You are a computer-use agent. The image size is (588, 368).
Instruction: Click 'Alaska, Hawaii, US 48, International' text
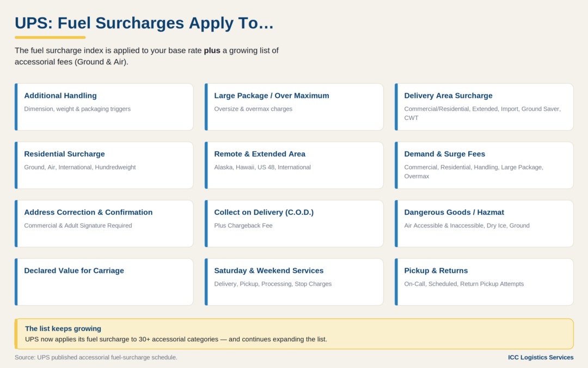pyautogui.click(x=262, y=167)
